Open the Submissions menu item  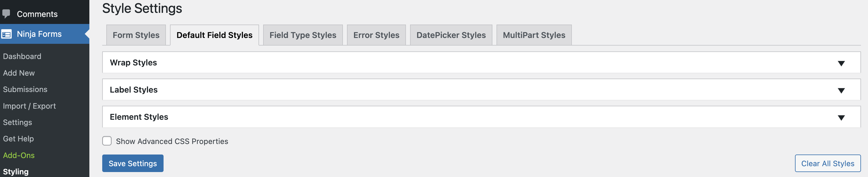coord(25,89)
